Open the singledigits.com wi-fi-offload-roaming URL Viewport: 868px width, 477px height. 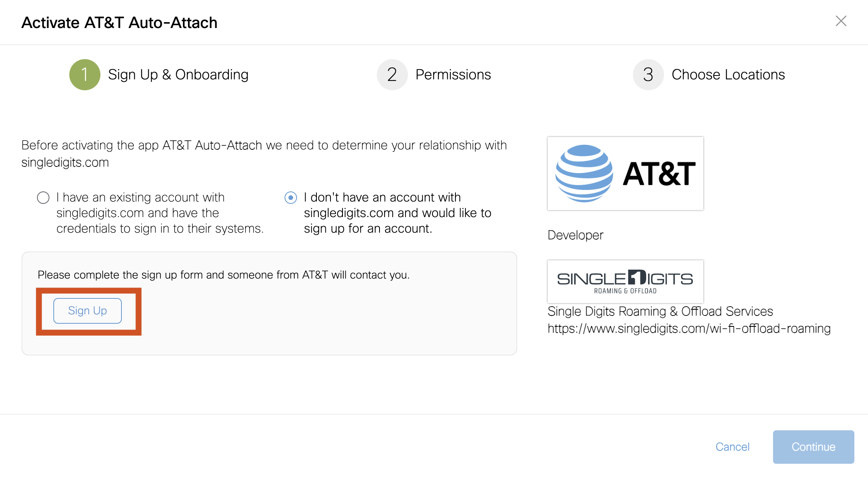pos(689,329)
